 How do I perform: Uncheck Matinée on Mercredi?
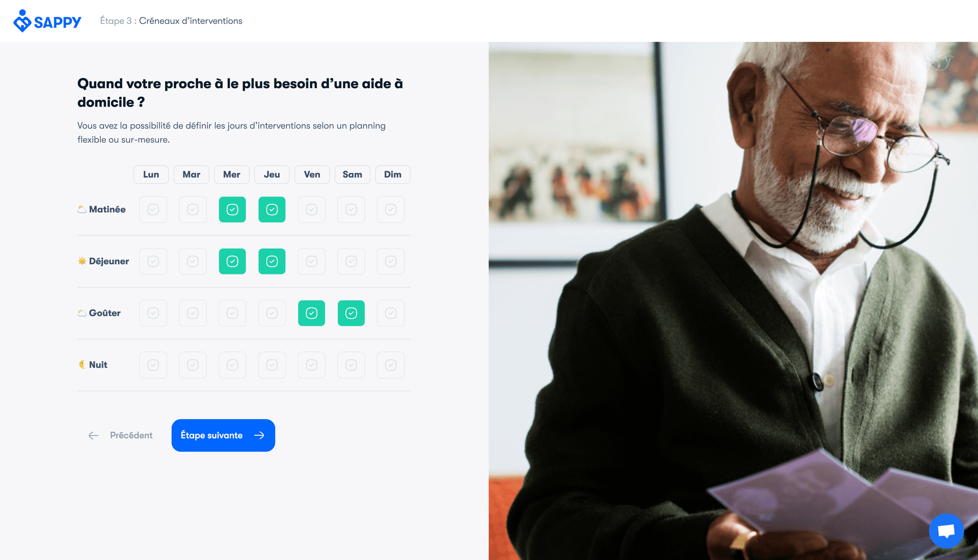tap(232, 209)
